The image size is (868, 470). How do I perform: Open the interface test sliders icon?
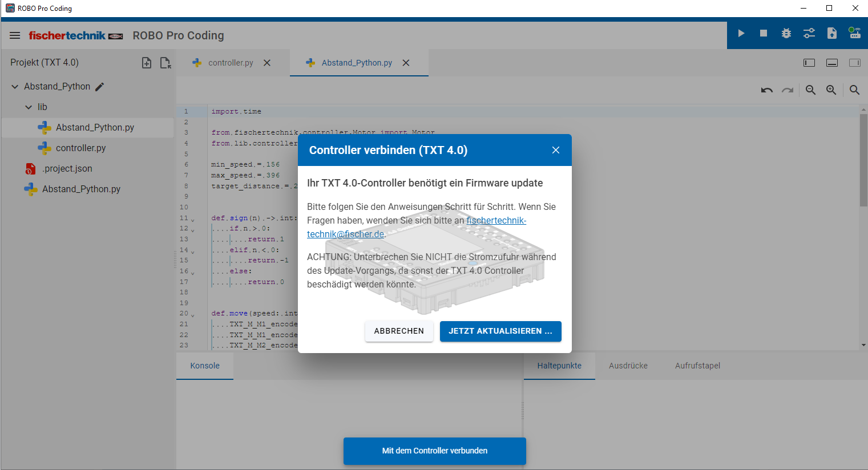click(809, 34)
